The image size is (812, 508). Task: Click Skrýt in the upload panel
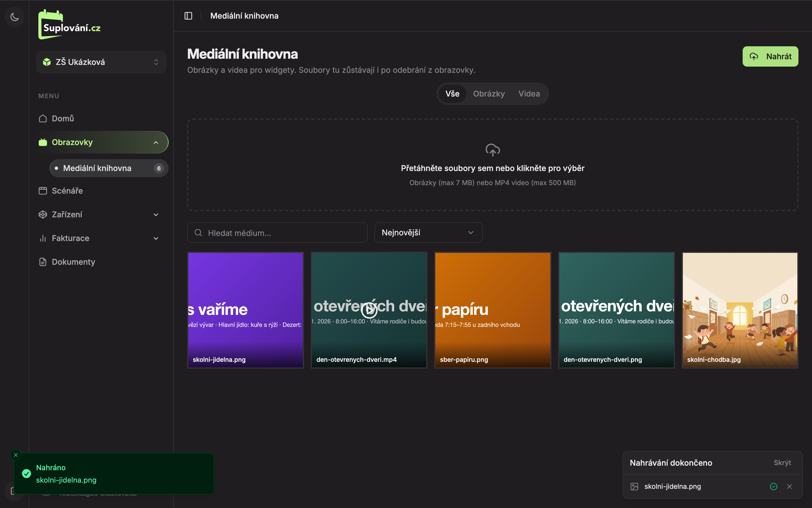tap(782, 463)
